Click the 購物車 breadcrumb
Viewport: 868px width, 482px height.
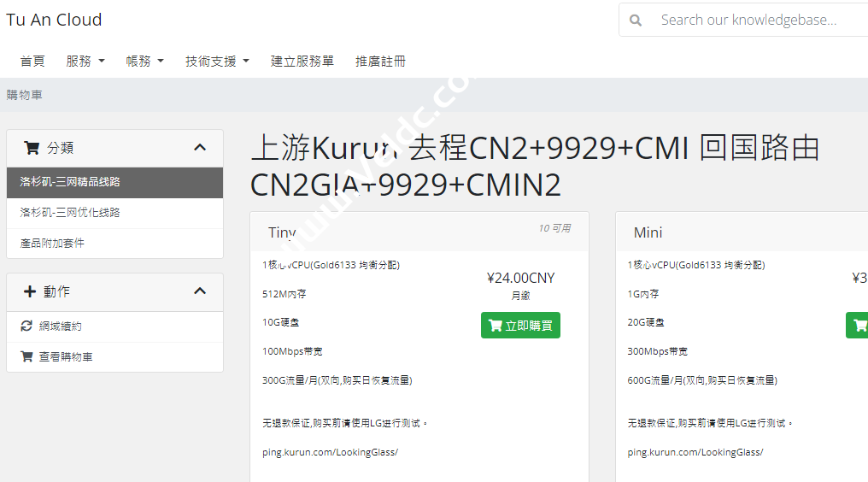(x=25, y=95)
